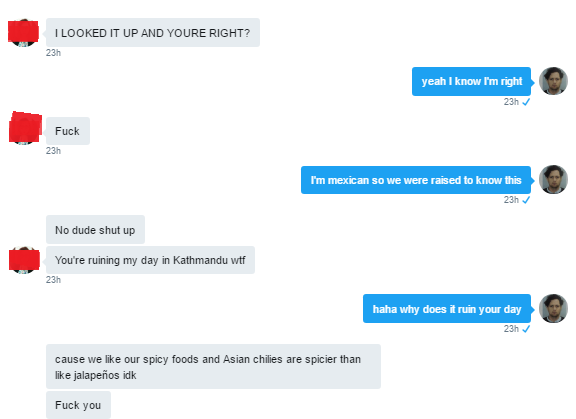Click red-covered avatar beside Kathmandu message
This screenshot has width=576, height=419.
tap(24, 260)
